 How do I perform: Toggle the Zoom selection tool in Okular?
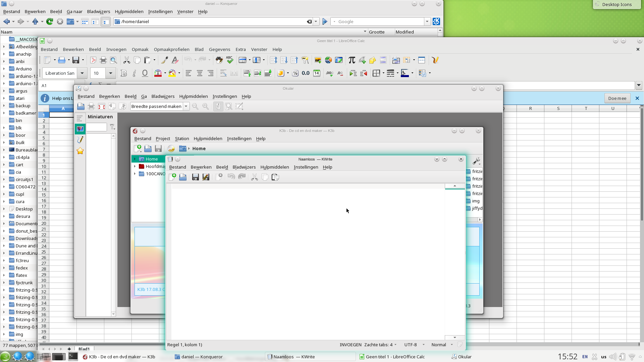point(229,106)
